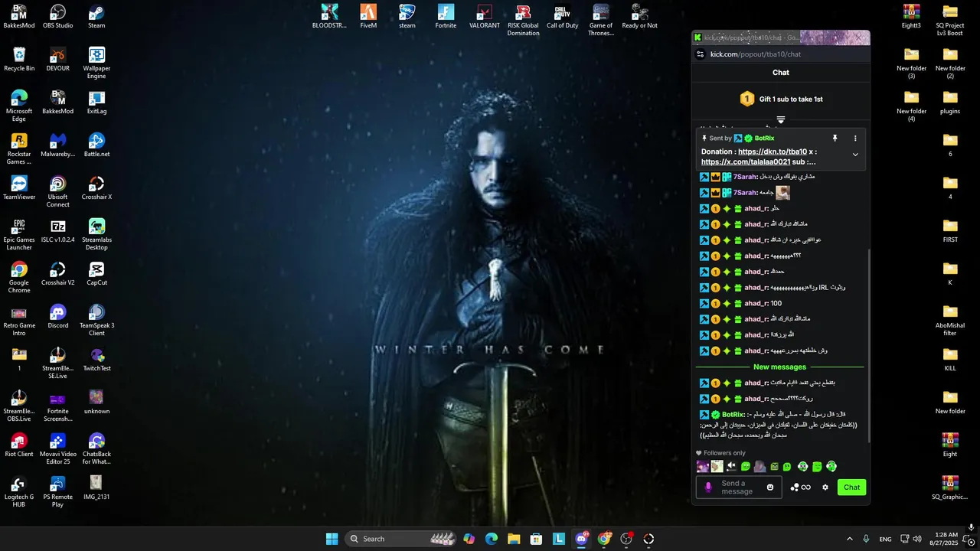Insert the muted-speaker emote

pos(731,466)
